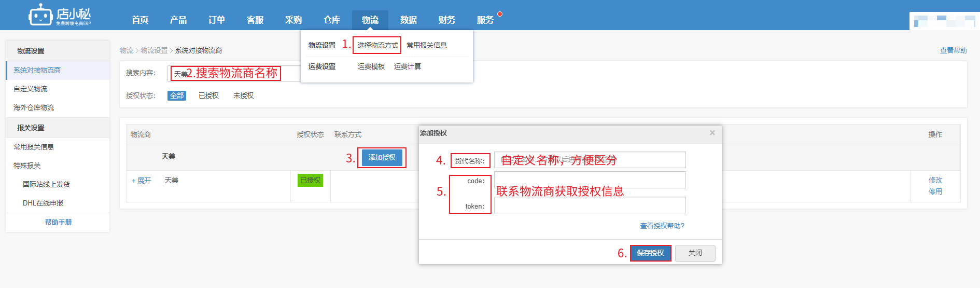Click the 物流商 column header
This screenshot has width=980, height=288.
[x=141, y=134]
